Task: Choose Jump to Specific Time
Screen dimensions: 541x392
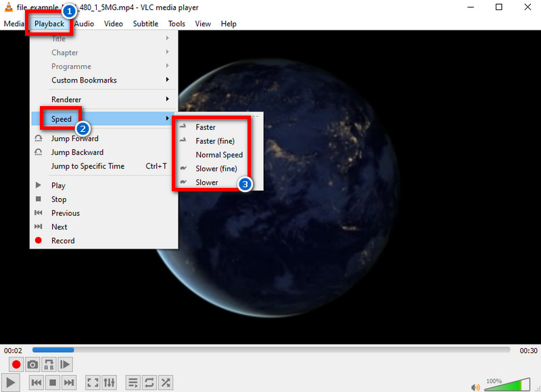Action: point(104,166)
